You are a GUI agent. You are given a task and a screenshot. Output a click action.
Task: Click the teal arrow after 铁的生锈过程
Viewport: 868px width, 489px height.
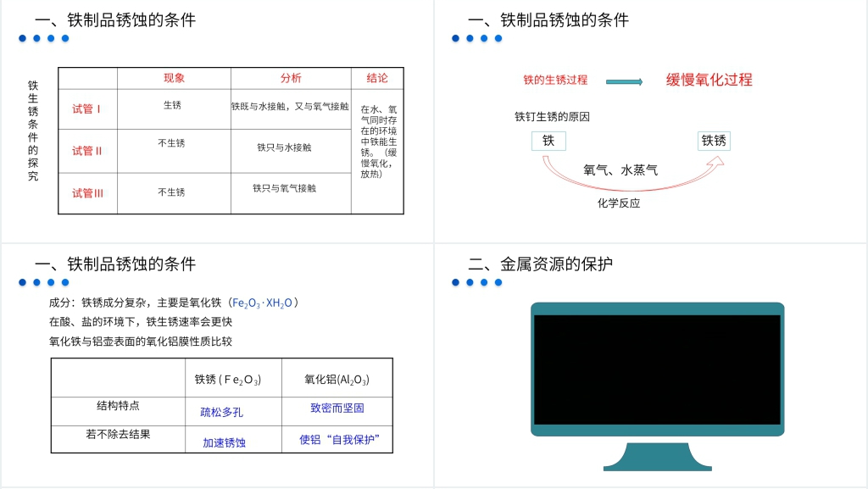[625, 81]
